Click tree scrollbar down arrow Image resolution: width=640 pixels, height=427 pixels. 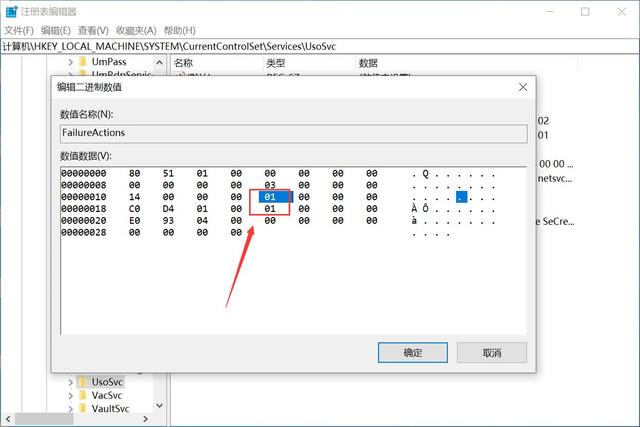(x=160, y=406)
